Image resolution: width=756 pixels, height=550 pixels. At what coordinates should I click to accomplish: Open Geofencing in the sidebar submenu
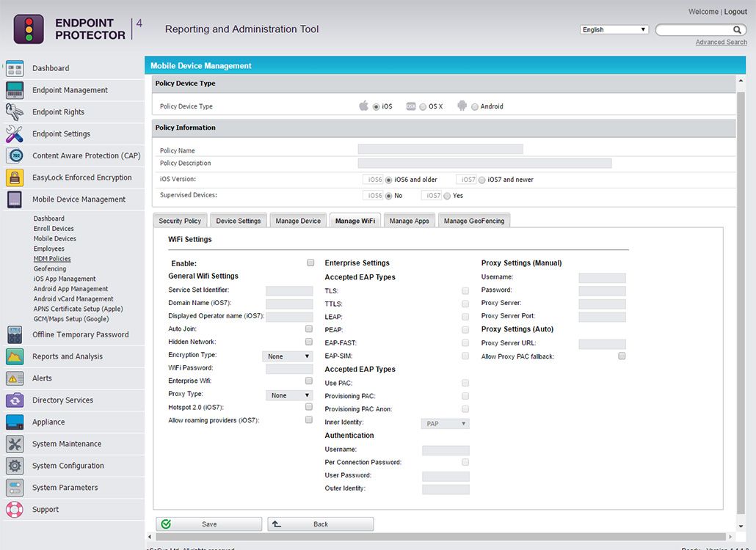50,268
